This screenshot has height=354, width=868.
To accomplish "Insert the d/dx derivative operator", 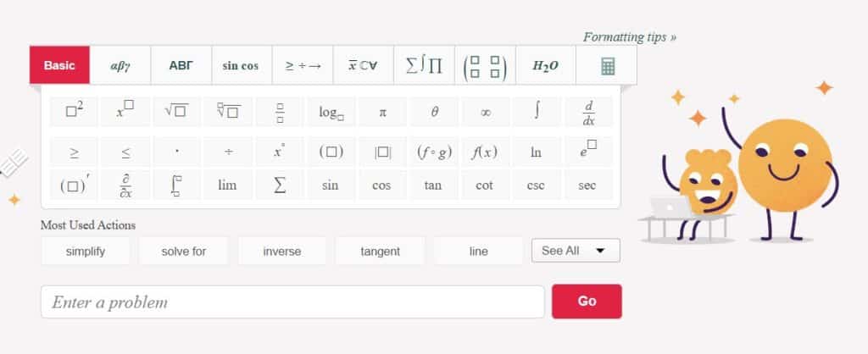I will [588, 112].
